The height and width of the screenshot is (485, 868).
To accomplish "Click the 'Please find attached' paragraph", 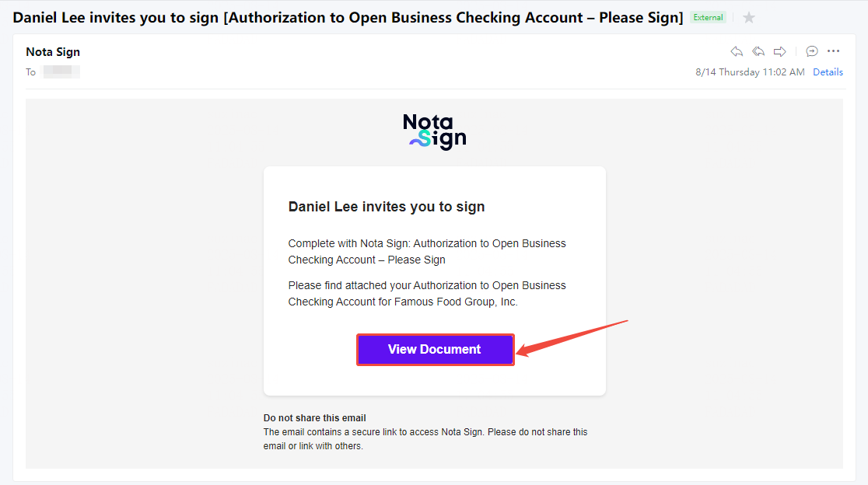I will [427, 293].
